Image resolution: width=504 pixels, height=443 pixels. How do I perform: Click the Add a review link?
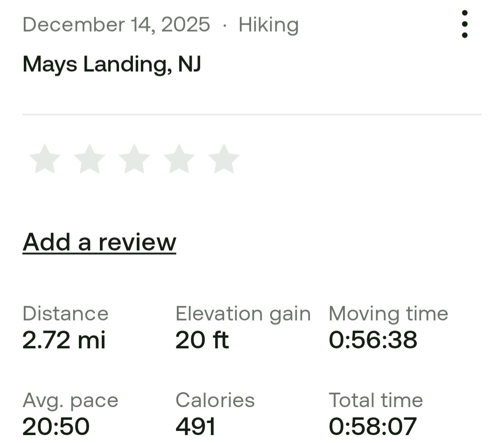pyautogui.click(x=99, y=242)
